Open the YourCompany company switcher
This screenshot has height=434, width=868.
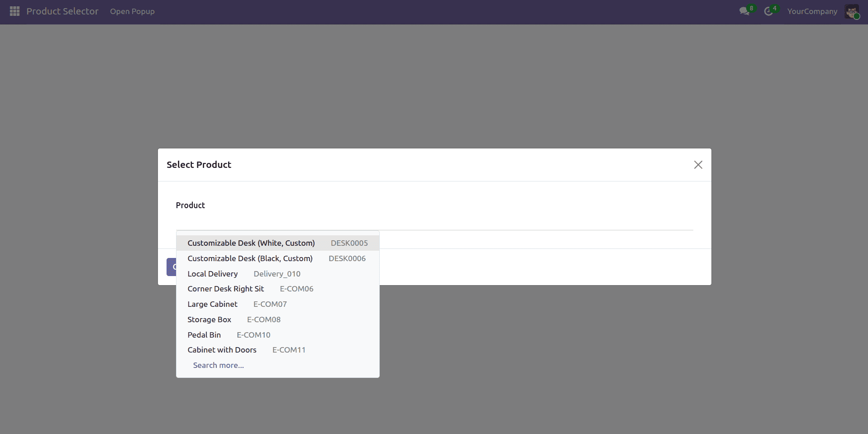point(811,11)
